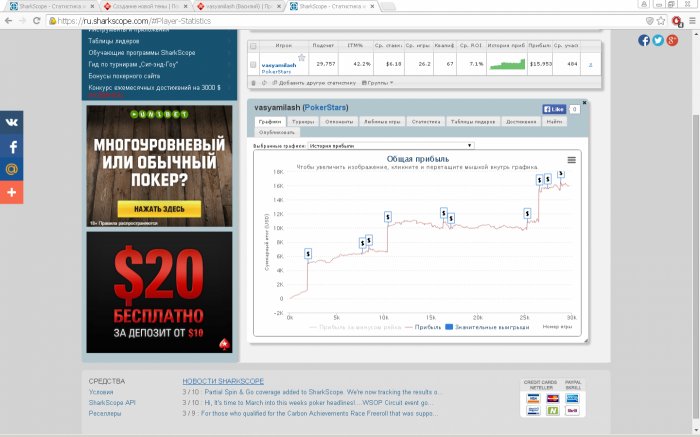The width and height of the screenshot is (700, 437).
Task: Click the browser forward arrow
Action: (x=23, y=21)
